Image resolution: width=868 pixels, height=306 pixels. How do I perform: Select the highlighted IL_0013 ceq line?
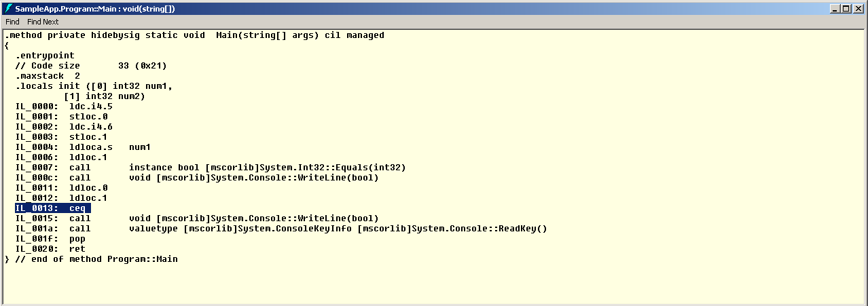53,208
